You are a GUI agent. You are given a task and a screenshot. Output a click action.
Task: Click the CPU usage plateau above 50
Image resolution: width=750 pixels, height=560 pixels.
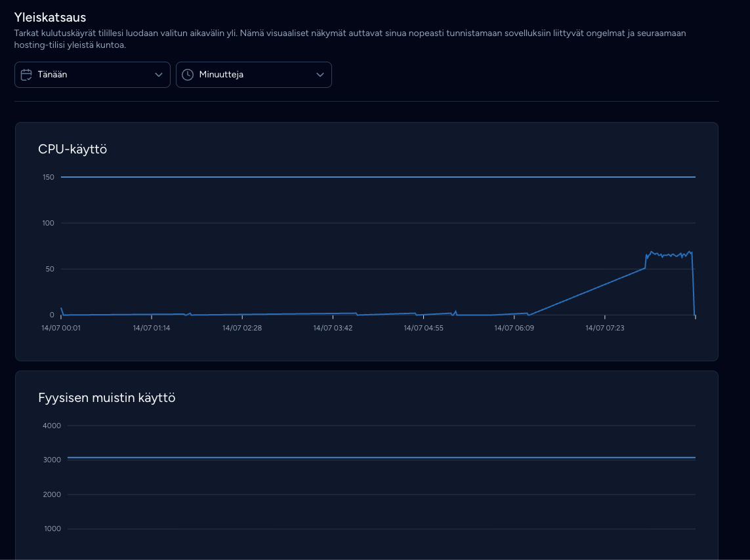coord(669,254)
